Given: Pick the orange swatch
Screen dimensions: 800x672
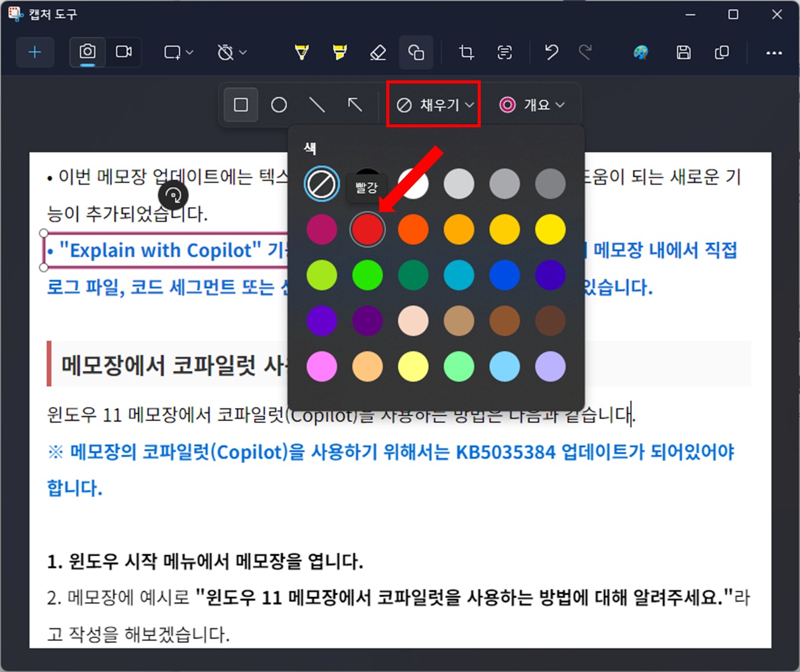Looking at the screenshot, I should click(x=459, y=230).
